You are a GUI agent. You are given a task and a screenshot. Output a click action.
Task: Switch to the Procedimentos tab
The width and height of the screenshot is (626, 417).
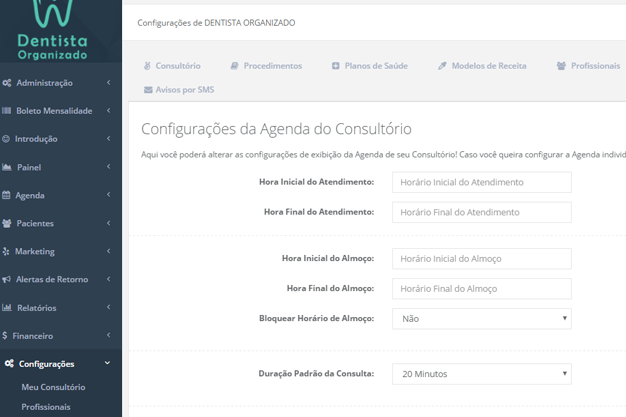pyautogui.click(x=266, y=66)
